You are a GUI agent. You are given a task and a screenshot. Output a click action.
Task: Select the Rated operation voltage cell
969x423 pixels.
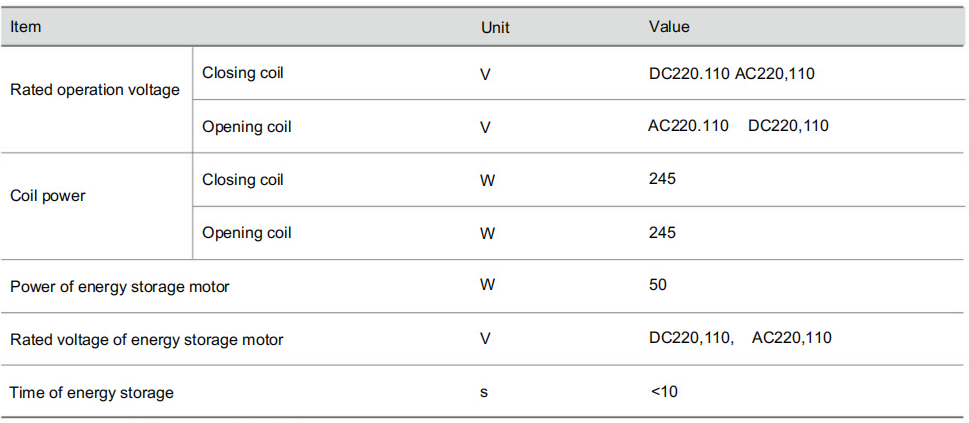(x=95, y=90)
